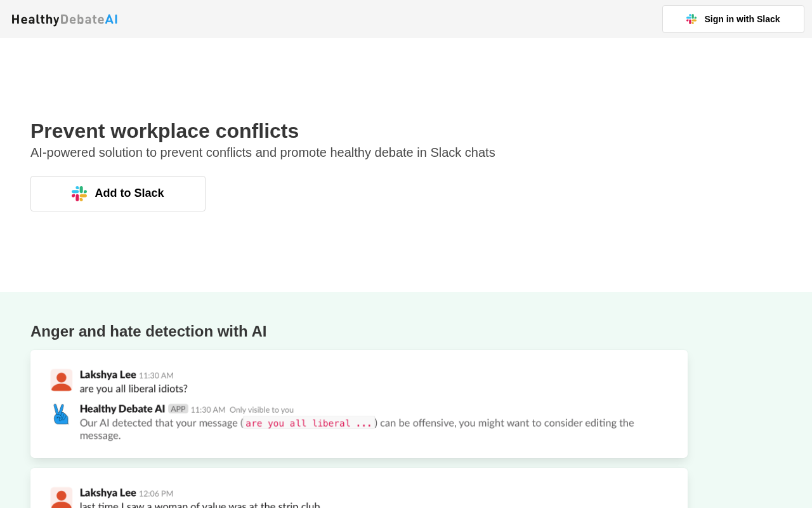The width and height of the screenshot is (812, 508).
Task: Click the Slack logo in the sign-in button
Action: (691, 19)
